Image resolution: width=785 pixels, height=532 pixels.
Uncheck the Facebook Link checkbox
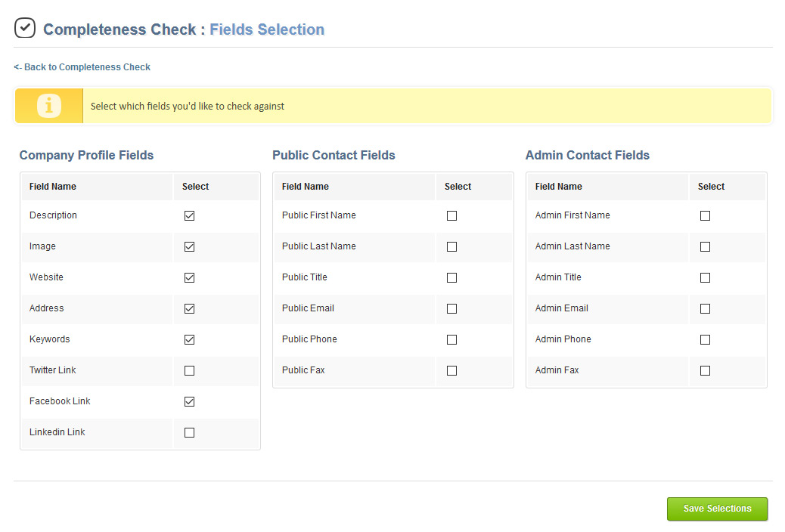(189, 401)
